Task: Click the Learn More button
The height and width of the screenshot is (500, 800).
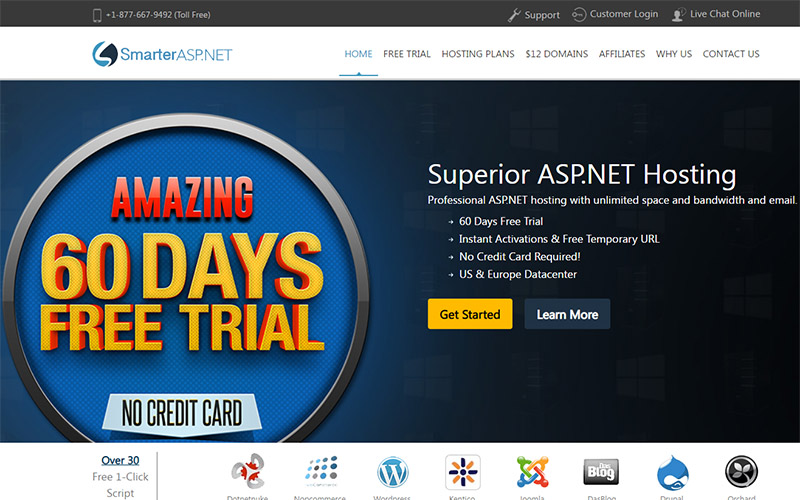Action: pos(567,314)
